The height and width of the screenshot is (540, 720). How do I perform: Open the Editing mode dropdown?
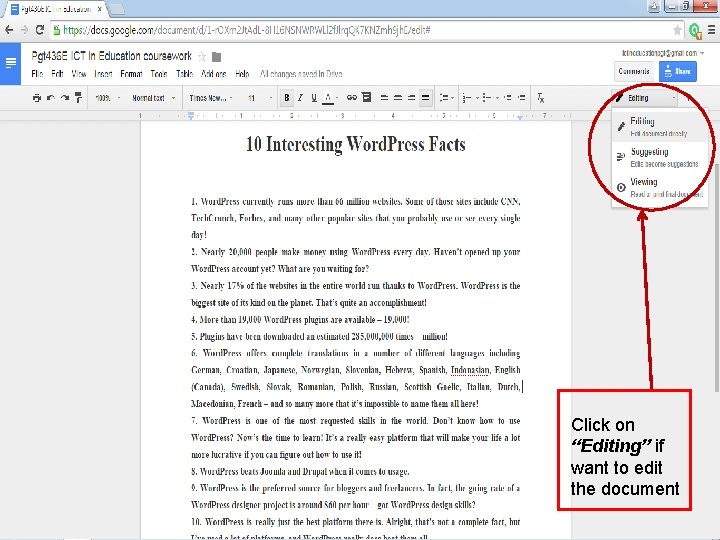coord(645,98)
